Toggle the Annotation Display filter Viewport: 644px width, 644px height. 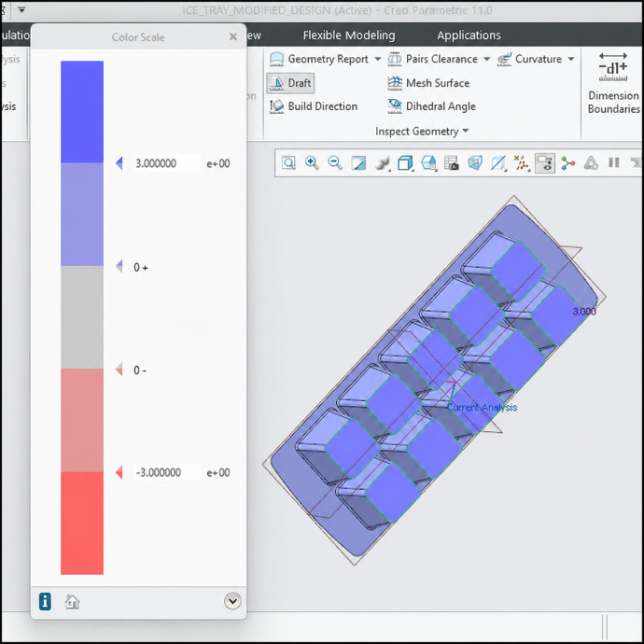pos(545,163)
